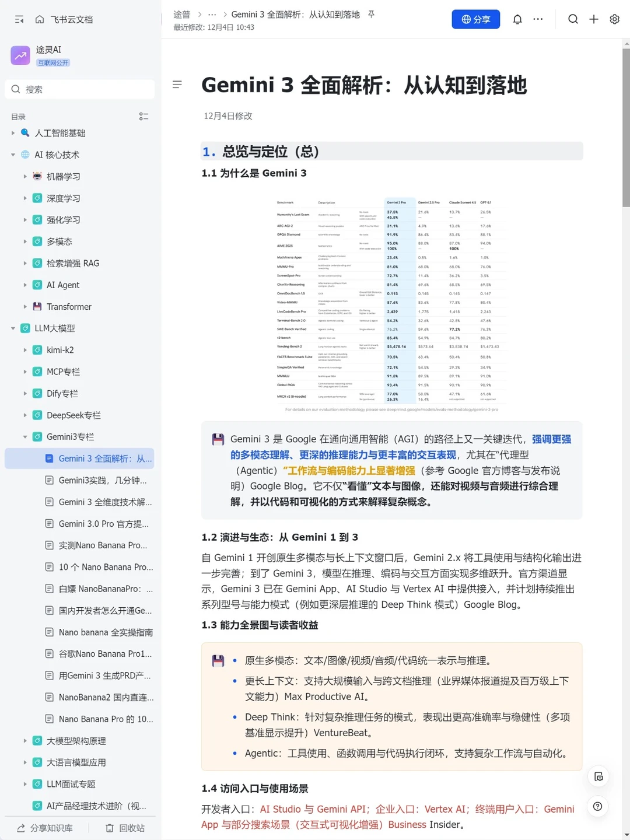
Task: Select the Gemini 3 全面解析 document
Action: [x=80, y=459]
